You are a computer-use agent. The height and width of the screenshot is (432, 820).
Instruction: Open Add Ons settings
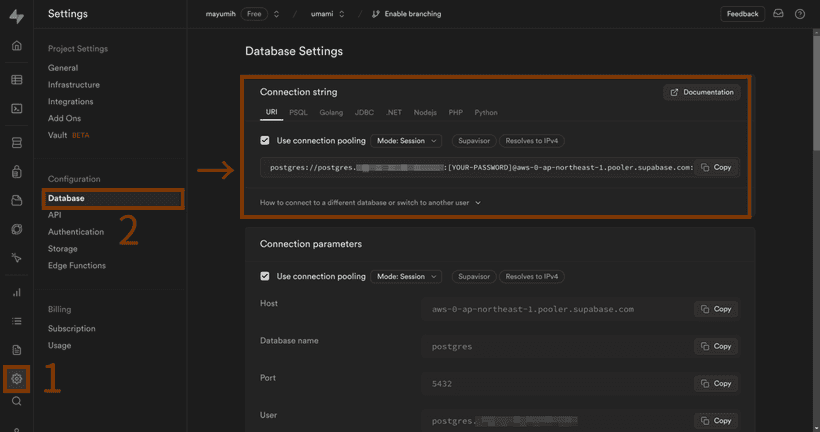coord(64,118)
